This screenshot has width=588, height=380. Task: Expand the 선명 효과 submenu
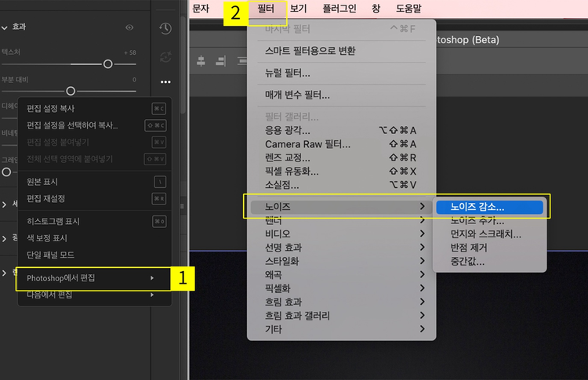(x=342, y=248)
